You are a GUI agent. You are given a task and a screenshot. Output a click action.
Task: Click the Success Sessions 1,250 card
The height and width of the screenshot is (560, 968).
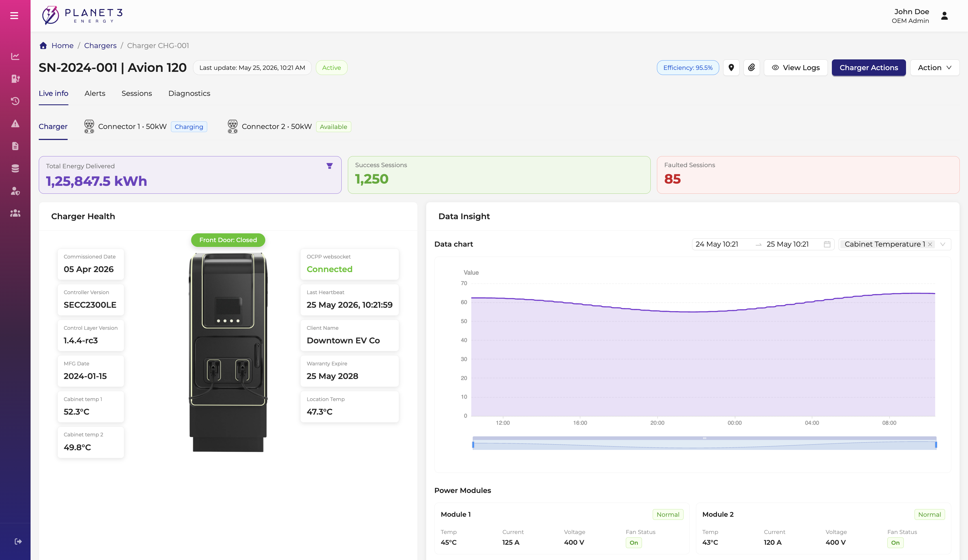(499, 175)
